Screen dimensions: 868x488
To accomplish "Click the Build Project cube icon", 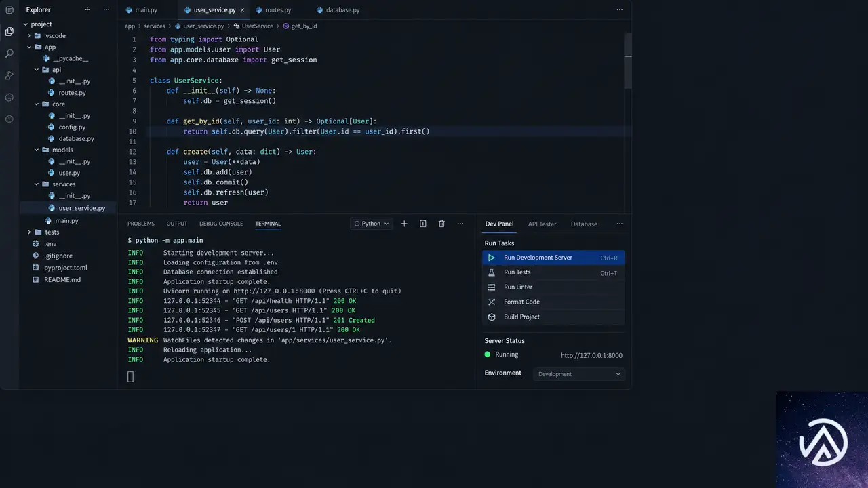I will pos(492,317).
